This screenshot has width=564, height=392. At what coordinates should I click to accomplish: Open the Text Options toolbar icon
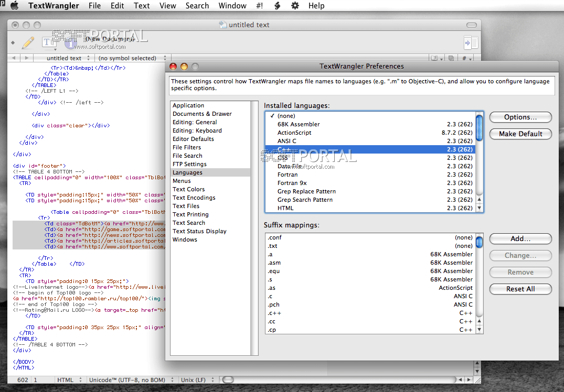(49, 42)
